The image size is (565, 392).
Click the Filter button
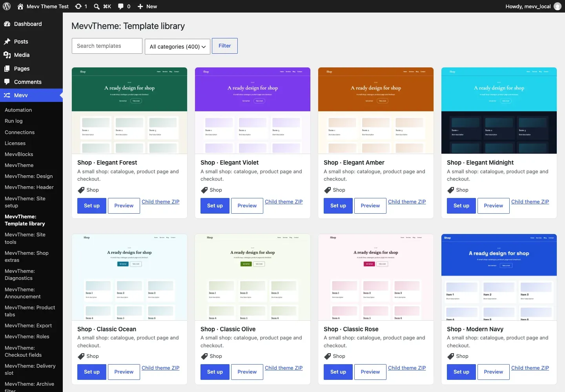(225, 46)
